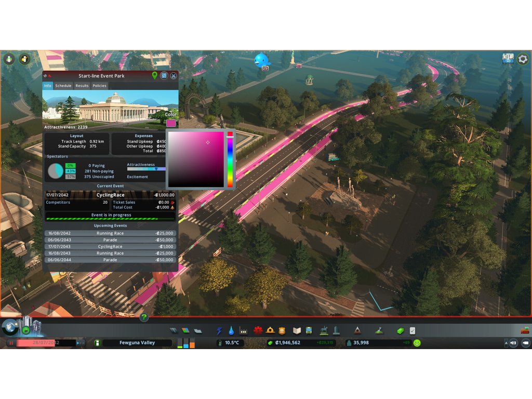This screenshot has height=399, width=532.
Task: Click the event park building thumbnail
Action: click(x=110, y=110)
